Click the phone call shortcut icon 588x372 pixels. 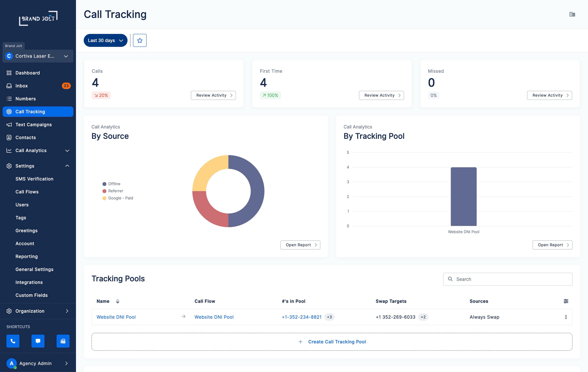click(x=13, y=341)
